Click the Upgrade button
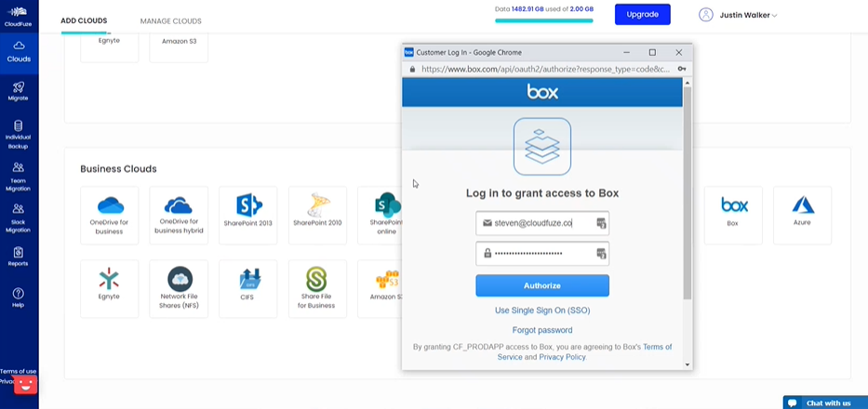The width and height of the screenshot is (868, 409). click(642, 14)
